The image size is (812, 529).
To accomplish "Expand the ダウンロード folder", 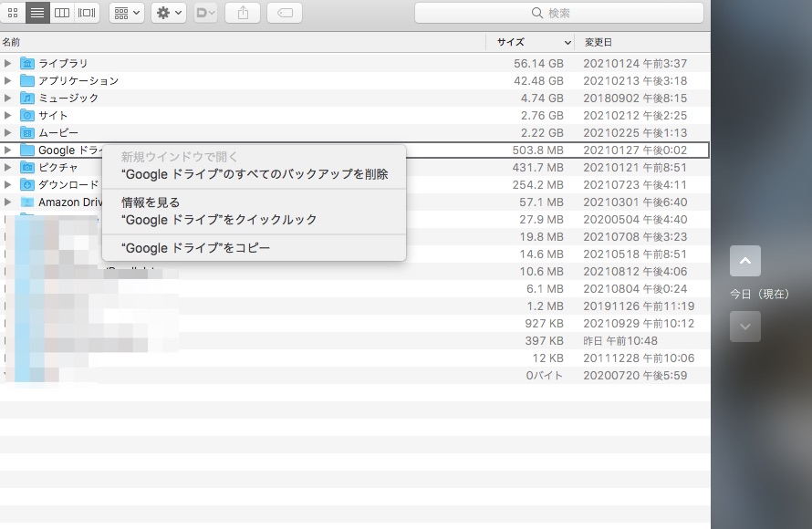I will [7, 185].
